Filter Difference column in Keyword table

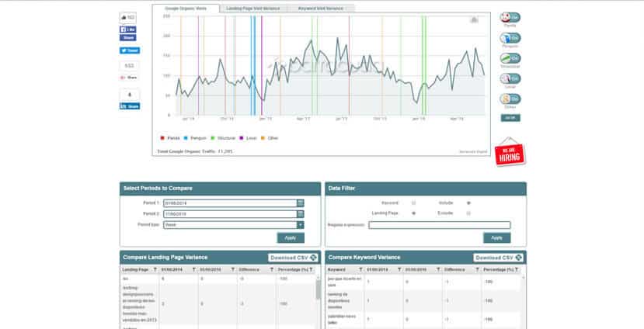[x=477, y=269]
